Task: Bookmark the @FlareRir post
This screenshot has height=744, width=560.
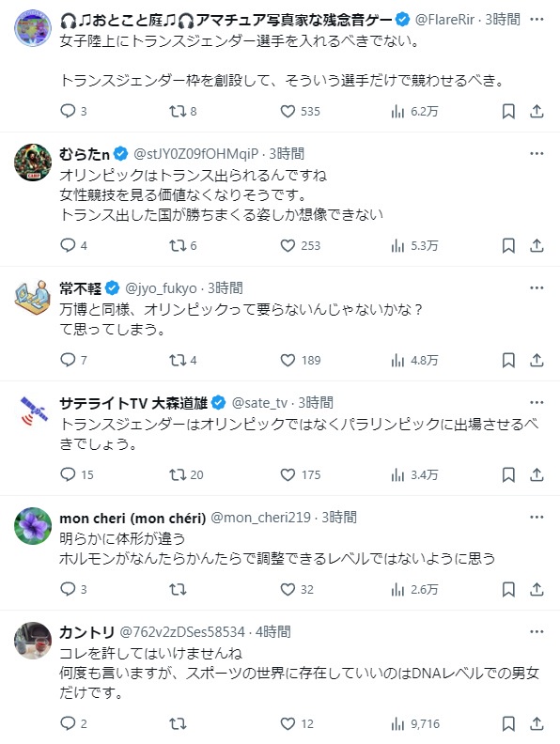Action: coord(508,112)
